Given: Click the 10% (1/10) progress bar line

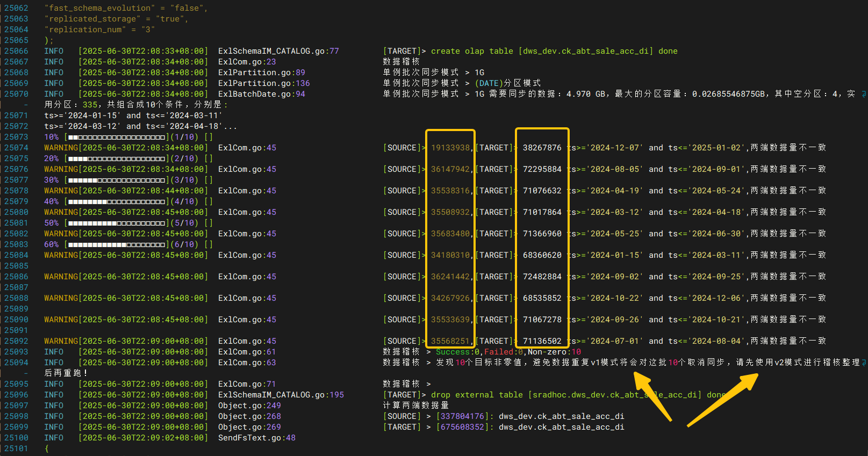Looking at the screenshot, I should click(128, 137).
